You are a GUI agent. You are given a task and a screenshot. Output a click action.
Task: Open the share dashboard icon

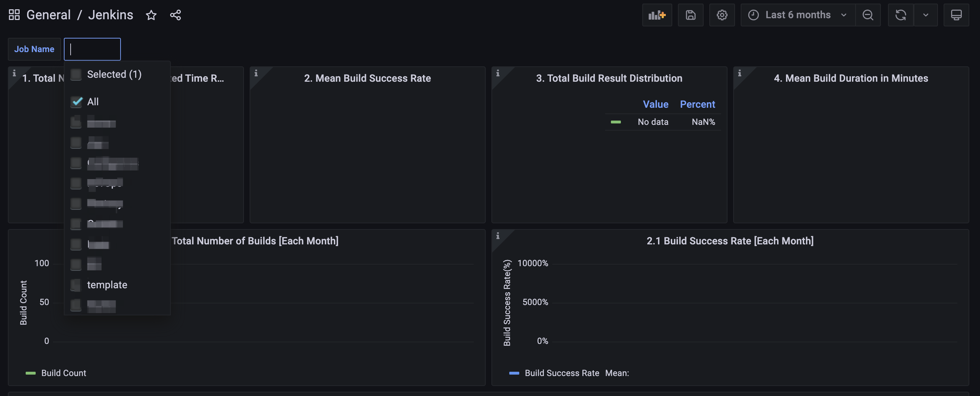pyautogui.click(x=175, y=15)
